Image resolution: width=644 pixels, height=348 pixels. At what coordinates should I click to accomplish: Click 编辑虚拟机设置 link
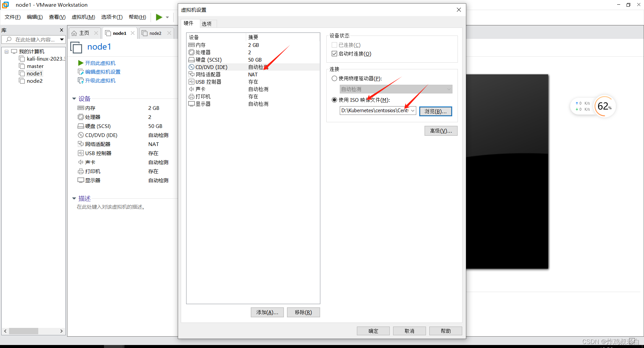[103, 72]
